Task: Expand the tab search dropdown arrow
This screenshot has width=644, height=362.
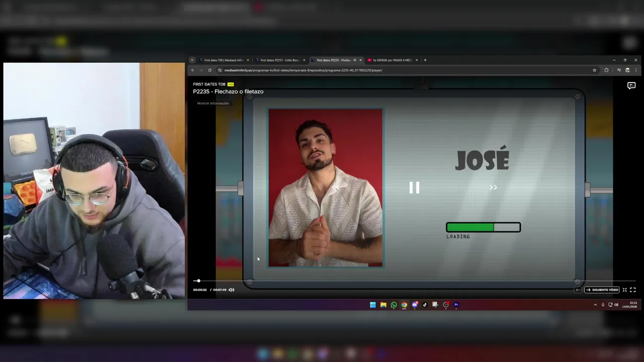Action: [x=192, y=60]
